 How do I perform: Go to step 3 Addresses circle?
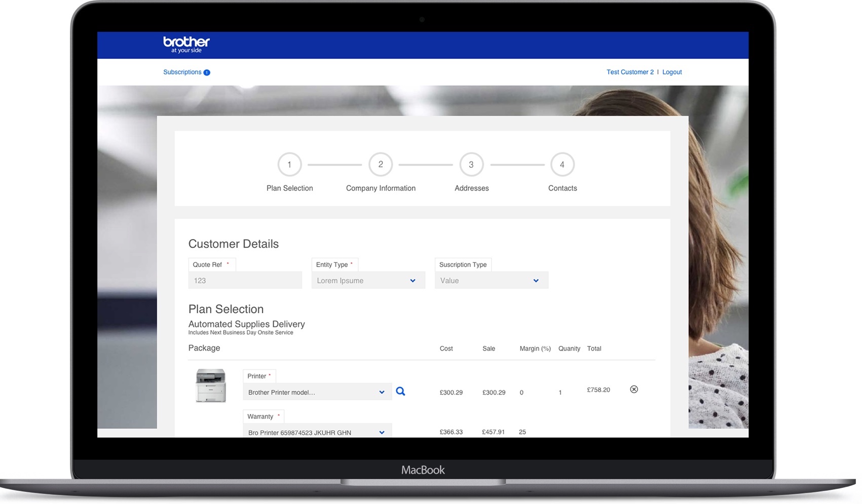[471, 165]
